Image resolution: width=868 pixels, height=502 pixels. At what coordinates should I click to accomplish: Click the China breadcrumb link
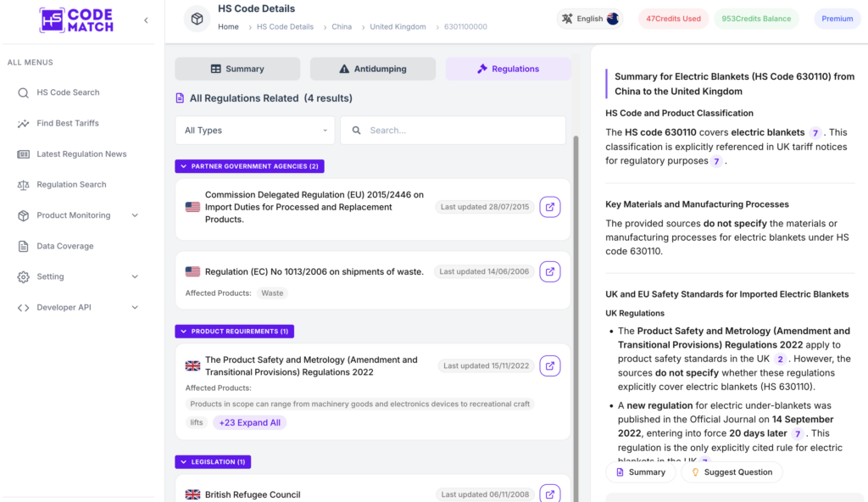pos(342,26)
